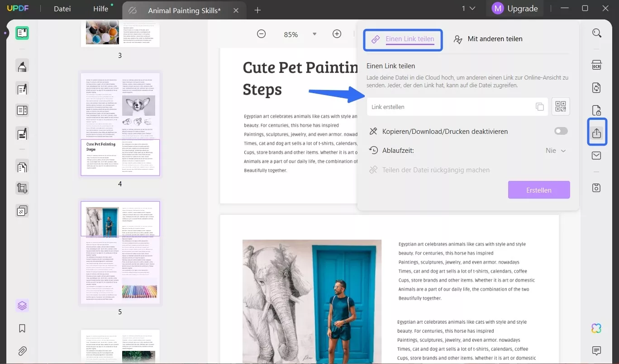
Task: Expand the Ablaufzeit 'Nie' dropdown
Action: [x=556, y=151]
